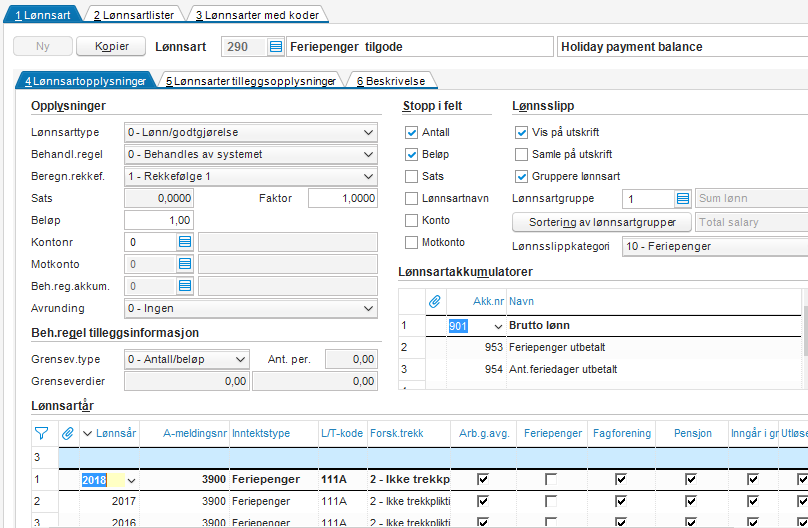Enable Samle på utskrift checkbox
The width and height of the screenshot is (808, 528).
coord(521,155)
